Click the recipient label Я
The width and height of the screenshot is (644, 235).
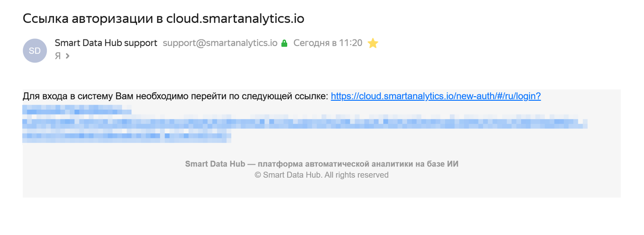click(x=58, y=56)
